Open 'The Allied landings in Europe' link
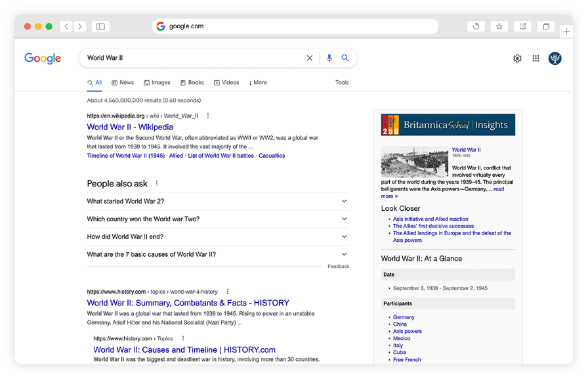 point(452,236)
